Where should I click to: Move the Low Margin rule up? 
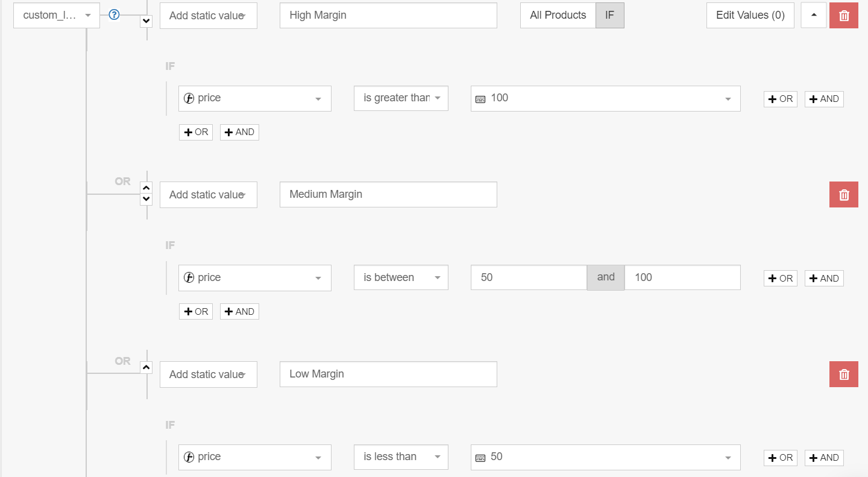tap(146, 367)
